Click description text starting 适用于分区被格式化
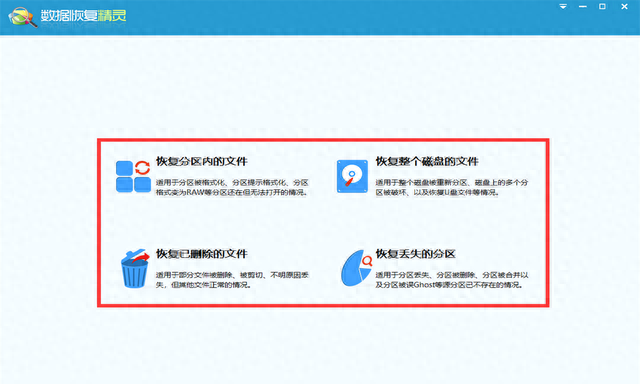This screenshot has height=384, width=640. 232,187
